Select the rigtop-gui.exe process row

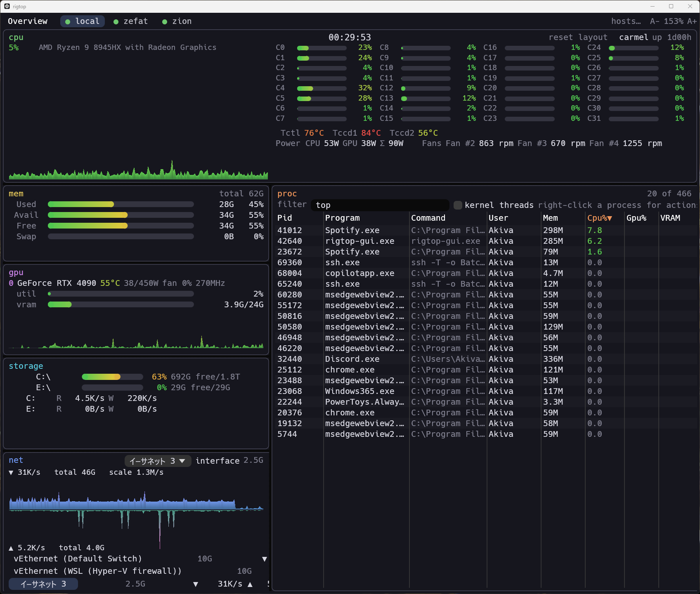click(x=487, y=241)
